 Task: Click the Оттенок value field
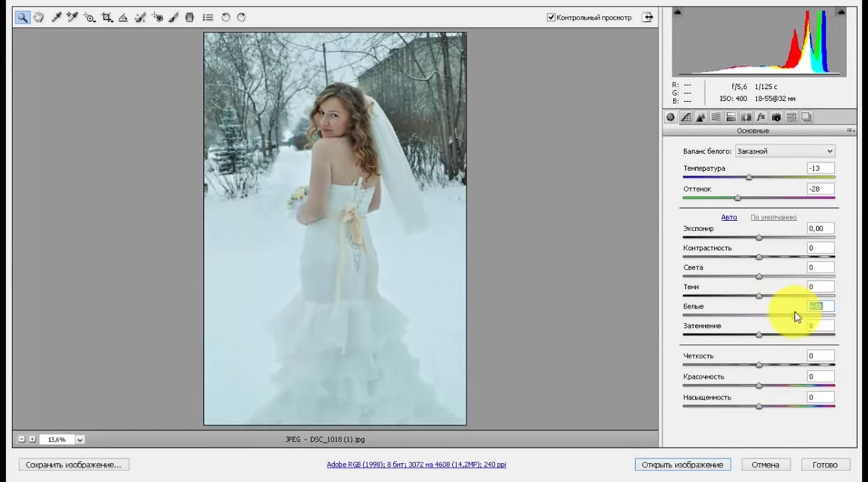tap(821, 189)
